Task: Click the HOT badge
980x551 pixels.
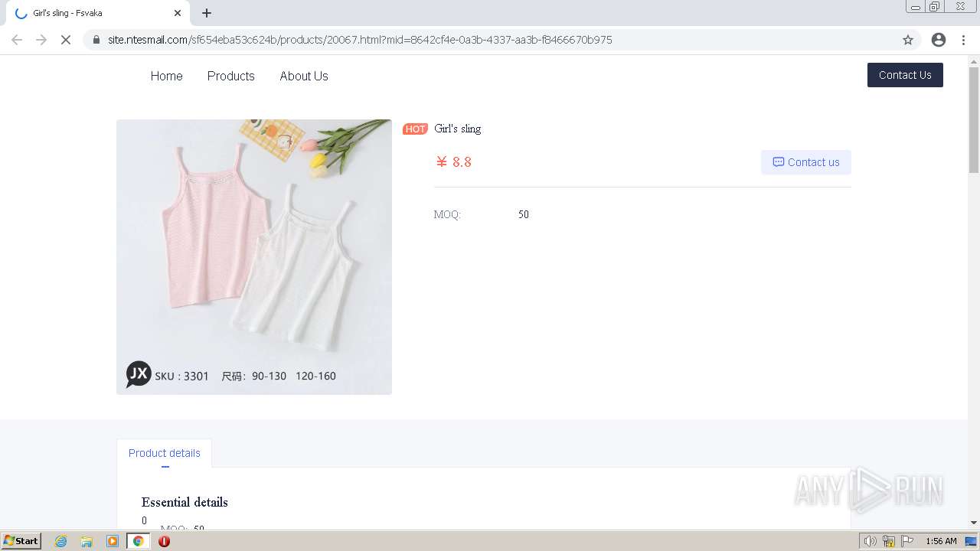Action: coord(415,129)
